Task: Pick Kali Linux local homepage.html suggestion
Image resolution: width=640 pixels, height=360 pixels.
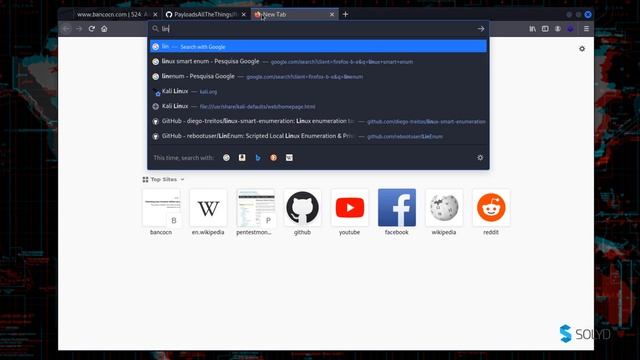Action: [x=318, y=106]
